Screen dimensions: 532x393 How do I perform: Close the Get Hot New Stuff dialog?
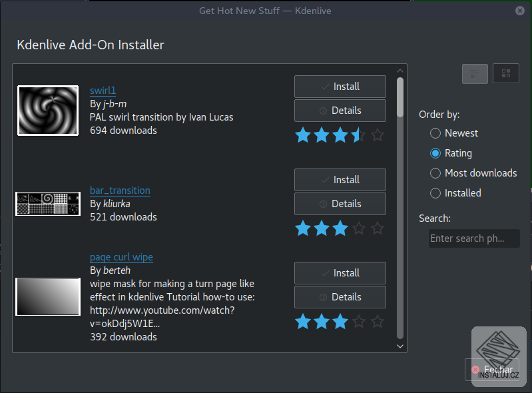pyautogui.click(x=519, y=11)
